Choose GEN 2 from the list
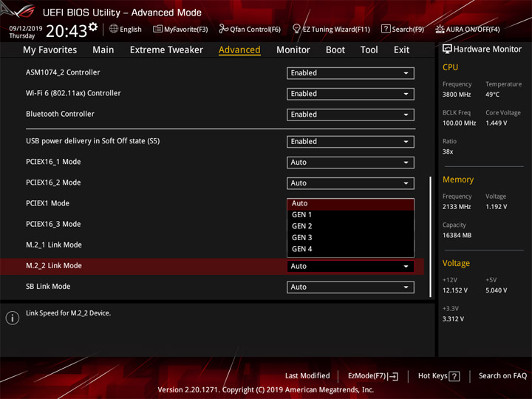The image size is (532, 399). click(x=350, y=226)
